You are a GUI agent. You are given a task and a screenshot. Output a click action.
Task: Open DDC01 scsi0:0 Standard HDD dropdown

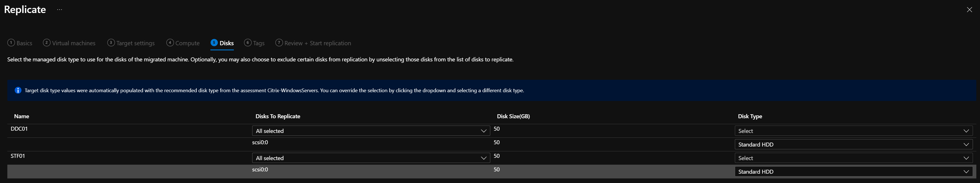pyautogui.click(x=853, y=145)
